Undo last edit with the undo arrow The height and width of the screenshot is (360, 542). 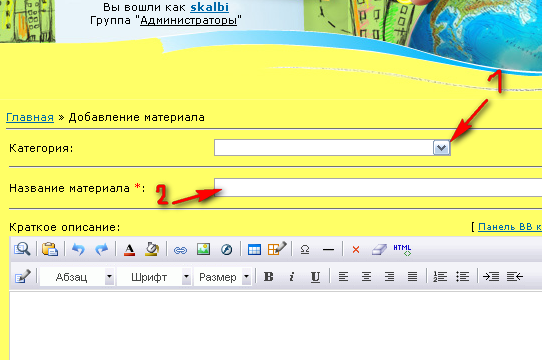pyautogui.click(x=78, y=249)
